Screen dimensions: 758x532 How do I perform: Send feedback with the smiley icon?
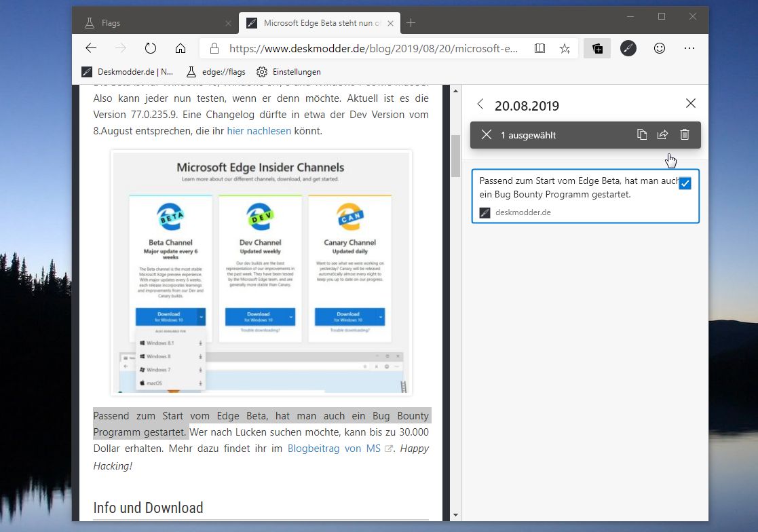point(660,47)
